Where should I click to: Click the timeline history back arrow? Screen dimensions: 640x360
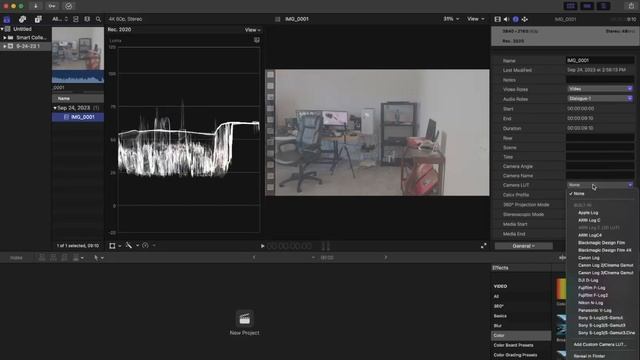[254, 258]
